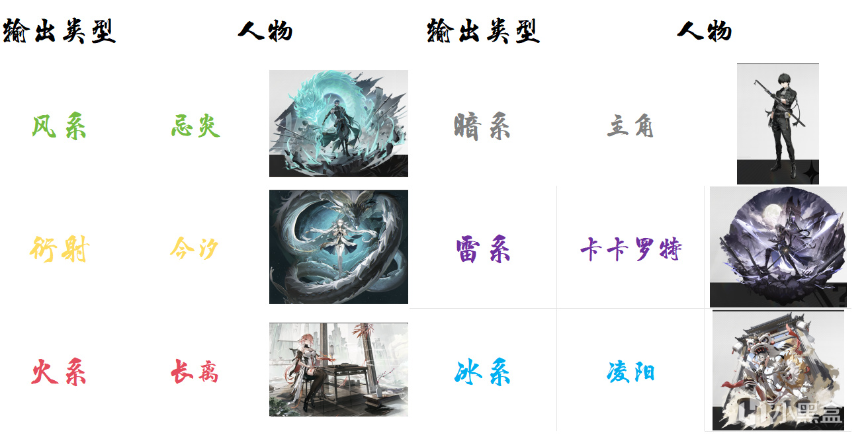
Task: Open the Calcharo moonlit circular artwork
Action: tap(778, 247)
